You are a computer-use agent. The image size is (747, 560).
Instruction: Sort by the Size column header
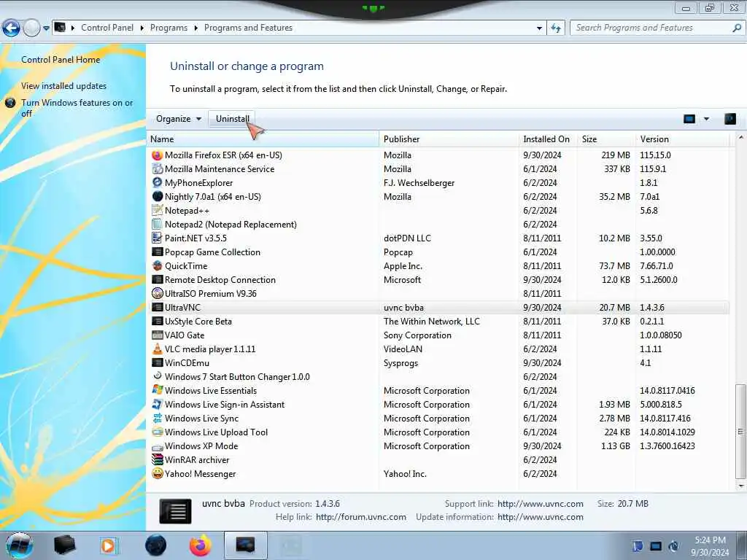pos(606,139)
